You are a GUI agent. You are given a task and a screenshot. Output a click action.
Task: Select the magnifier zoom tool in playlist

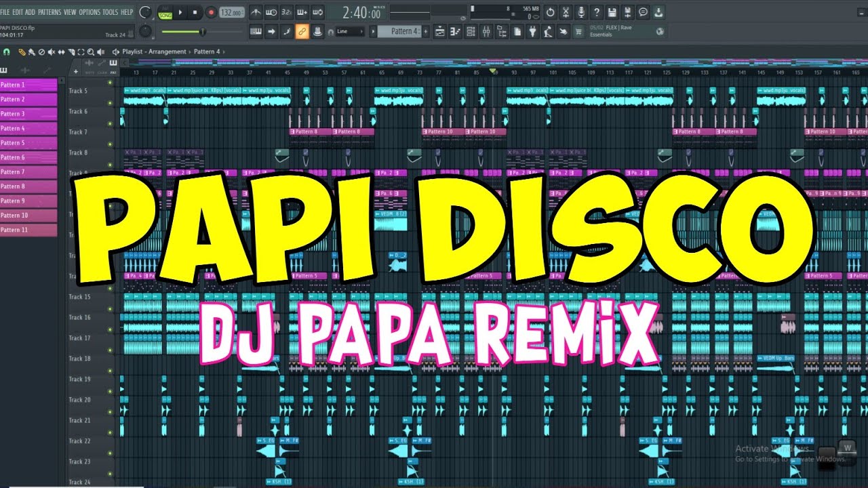click(x=90, y=52)
